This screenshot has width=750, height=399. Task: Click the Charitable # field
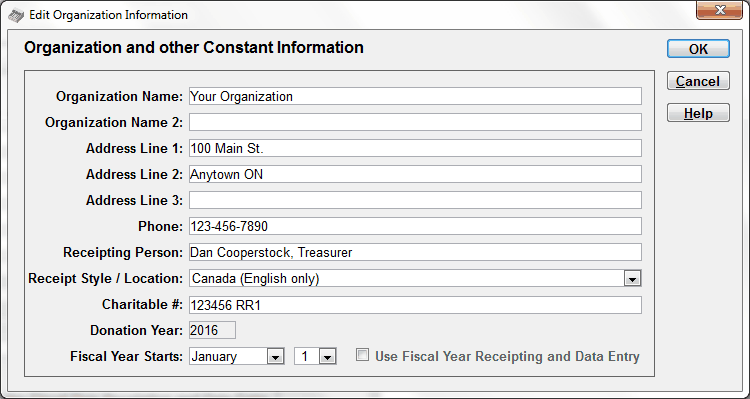click(415, 305)
